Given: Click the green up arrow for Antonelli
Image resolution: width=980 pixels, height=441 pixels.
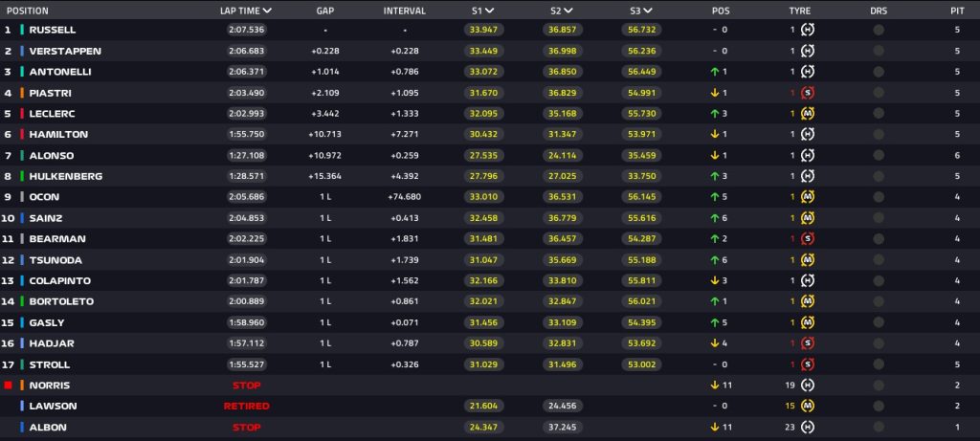Looking at the screenshot, I should pyautogui.click(x=714, y=72).
